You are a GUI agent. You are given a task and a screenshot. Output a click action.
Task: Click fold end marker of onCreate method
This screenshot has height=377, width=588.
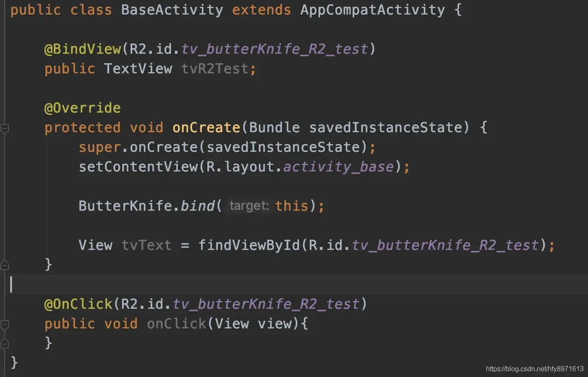click(x=5, y=265)
